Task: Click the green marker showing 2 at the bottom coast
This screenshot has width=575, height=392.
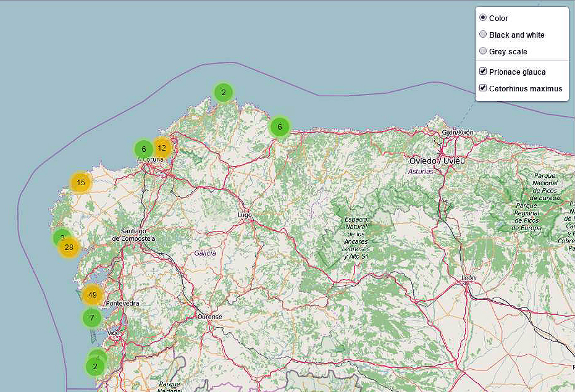Action: [x=94, y=365]
